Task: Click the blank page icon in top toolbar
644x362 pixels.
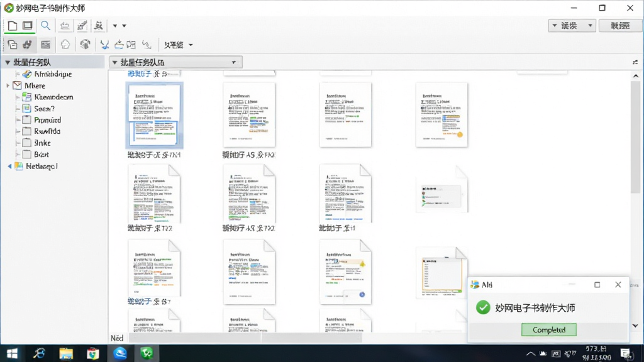Action: click(x=13, y=26)
